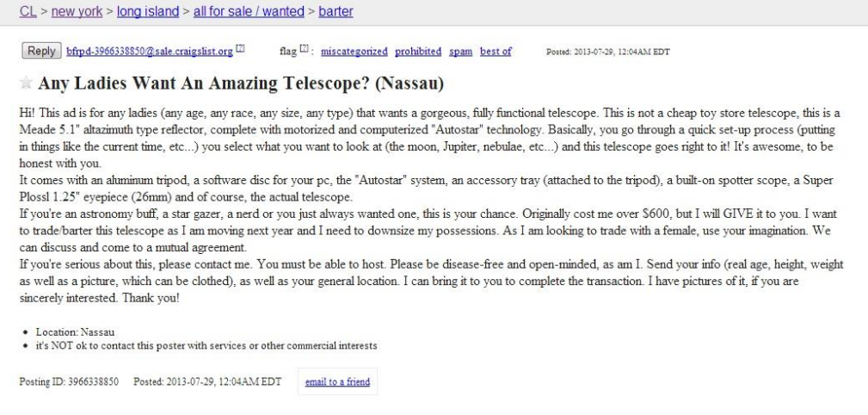Open the help [?] link beside reply email
This screenshot has width=868, height=415.
[240, 49]
